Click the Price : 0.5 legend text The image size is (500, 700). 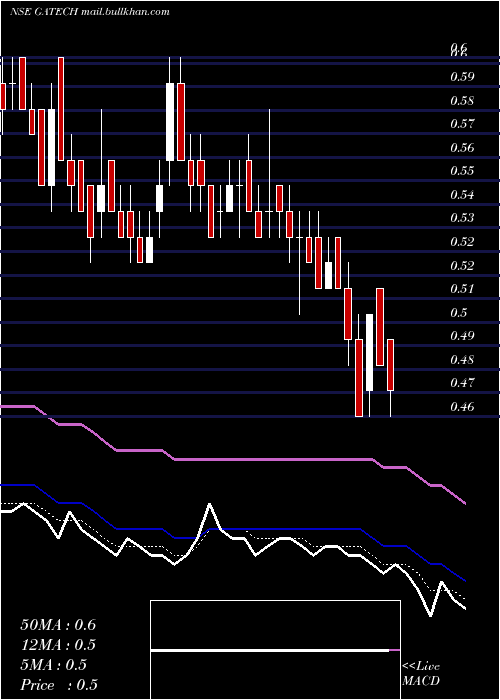click(59, 685)
